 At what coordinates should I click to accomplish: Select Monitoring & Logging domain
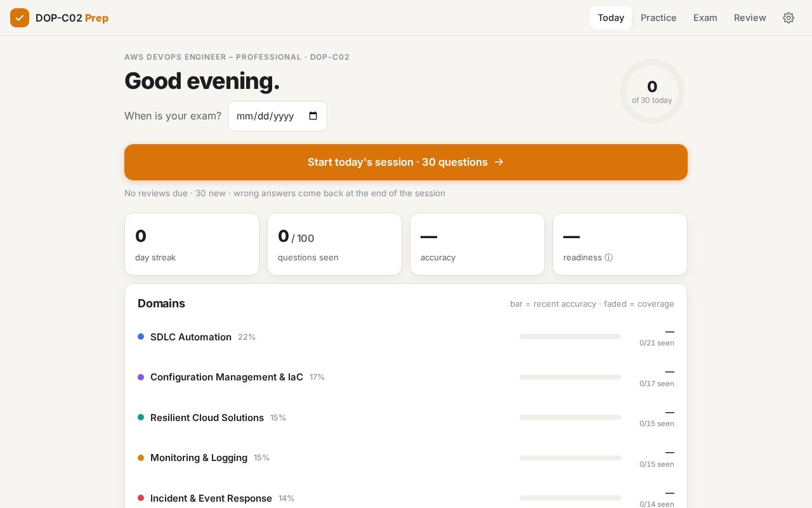tap(406, 458)
